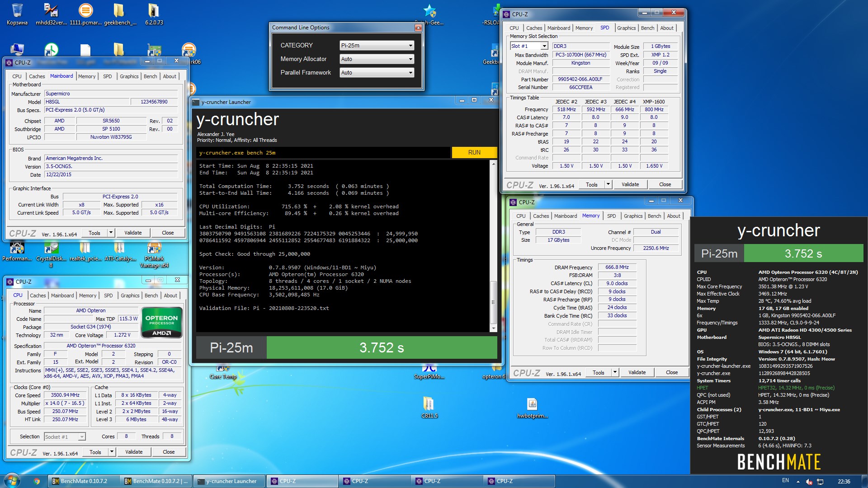Open the mhdd32ver desktop icon
This screenshot has height=488, width=868.
click(51, 14)
